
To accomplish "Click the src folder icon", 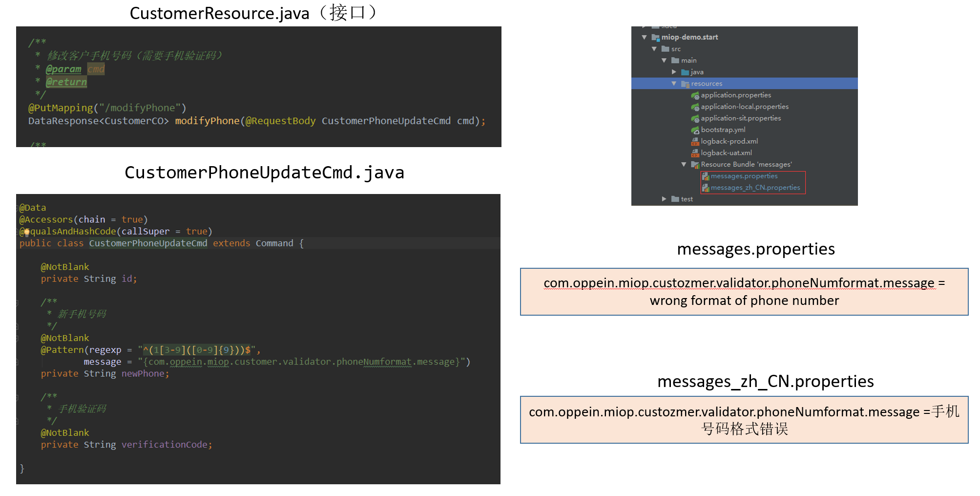I will [x=665, y=49].
